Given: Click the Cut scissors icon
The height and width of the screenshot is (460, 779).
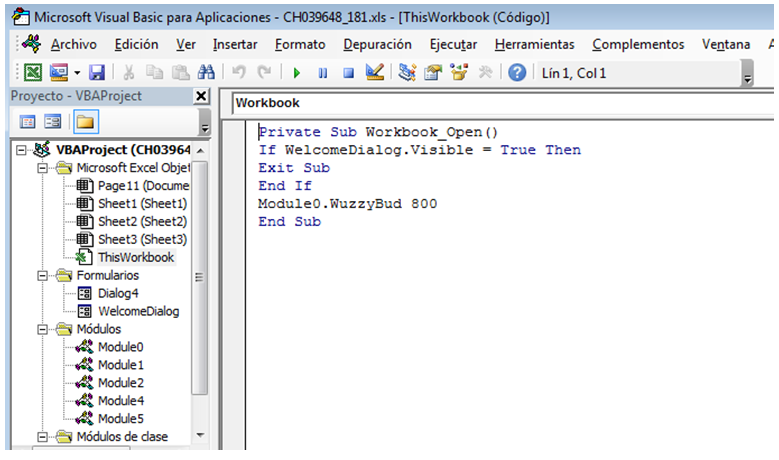Looking at the screenshot, I should 129,73.
